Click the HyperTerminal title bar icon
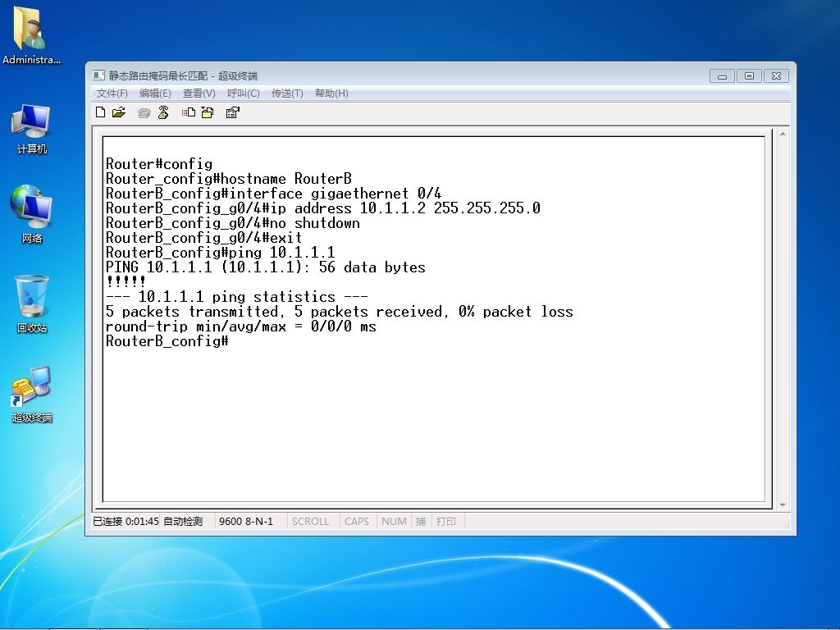840x630 pixels. coord(98,75)
